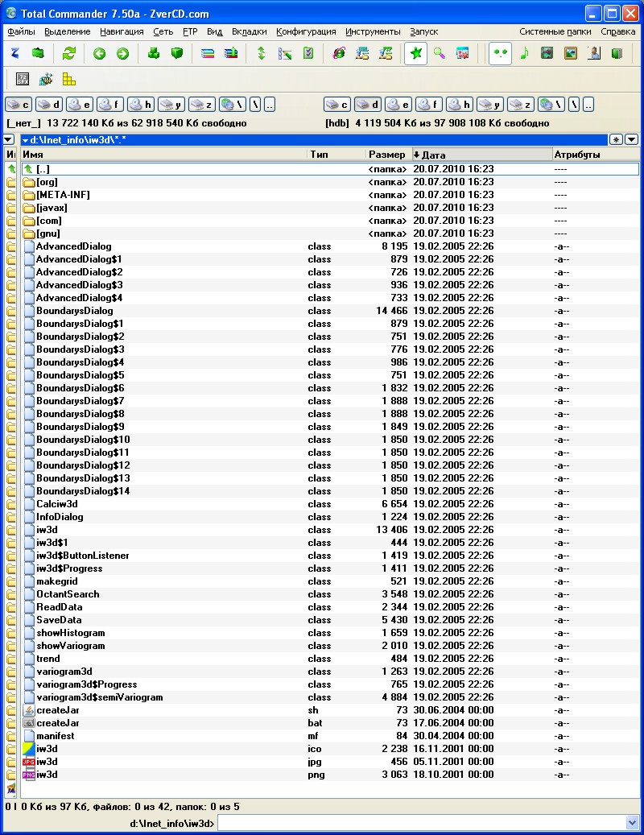Viewport: 644px width, 835px height.
Task: Open the Файлы menu
Action: point(21,32)
